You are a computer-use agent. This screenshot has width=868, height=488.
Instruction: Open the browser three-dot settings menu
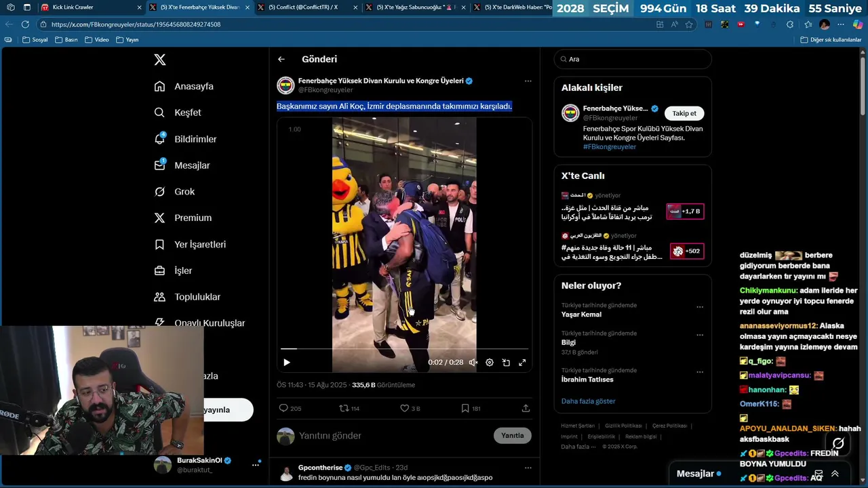[x=841, y=24]
